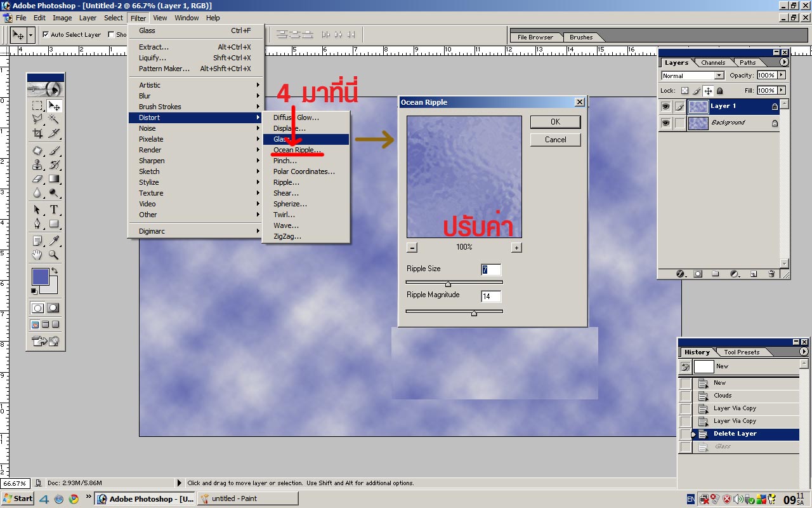
Task: Swap foreground and background colors
Action: (x=55, y=271)
